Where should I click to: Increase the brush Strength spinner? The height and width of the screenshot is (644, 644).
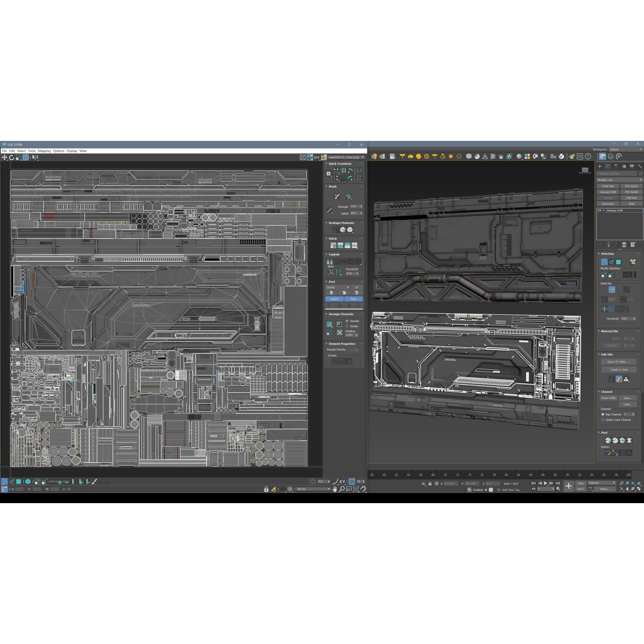point(361,206)
